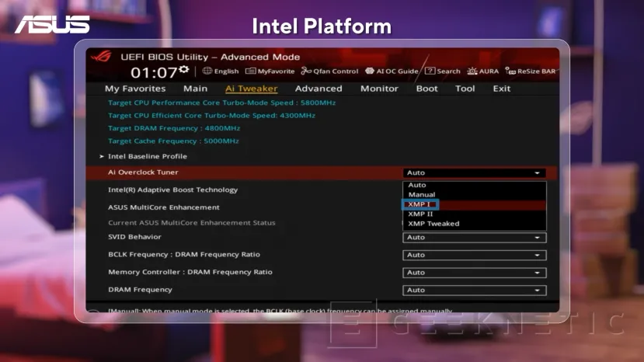Viewport: 644px width, 362px height.
Task: Click Target Cache Frequency 5000MHz text
Action: pos(173,141)
